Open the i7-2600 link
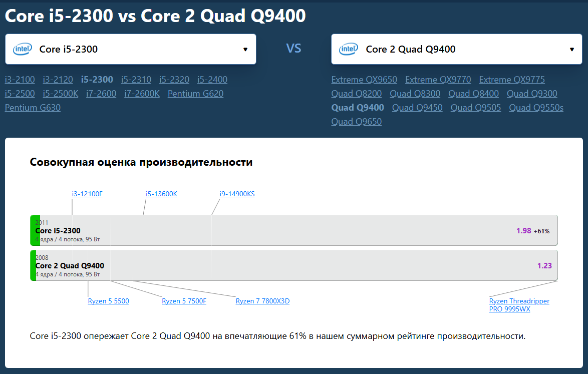 [101, 93]
